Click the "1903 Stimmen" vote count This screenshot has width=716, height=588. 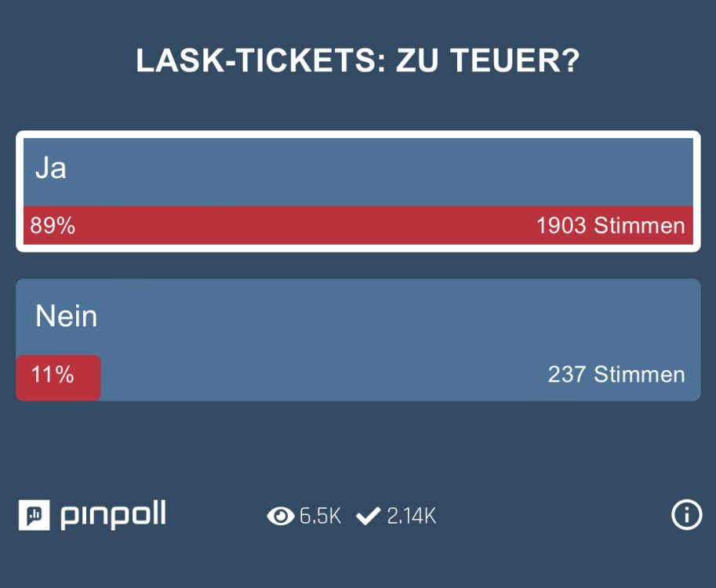610,226
